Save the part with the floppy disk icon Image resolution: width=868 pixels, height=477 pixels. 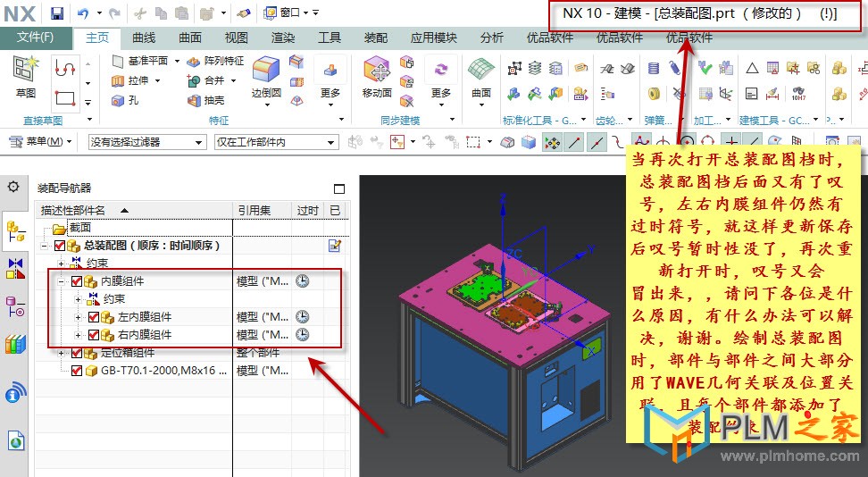(x=57, y=13)
